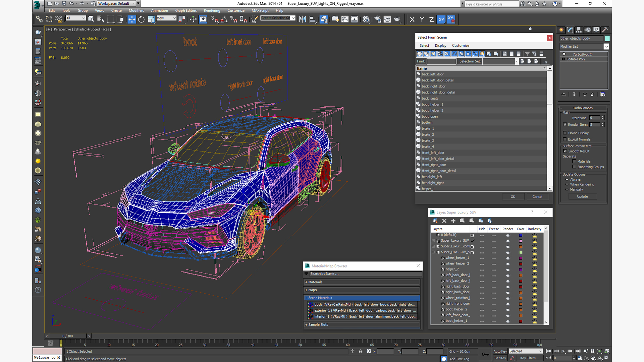Click Freeze All Layers icon

tap(489, 221)
